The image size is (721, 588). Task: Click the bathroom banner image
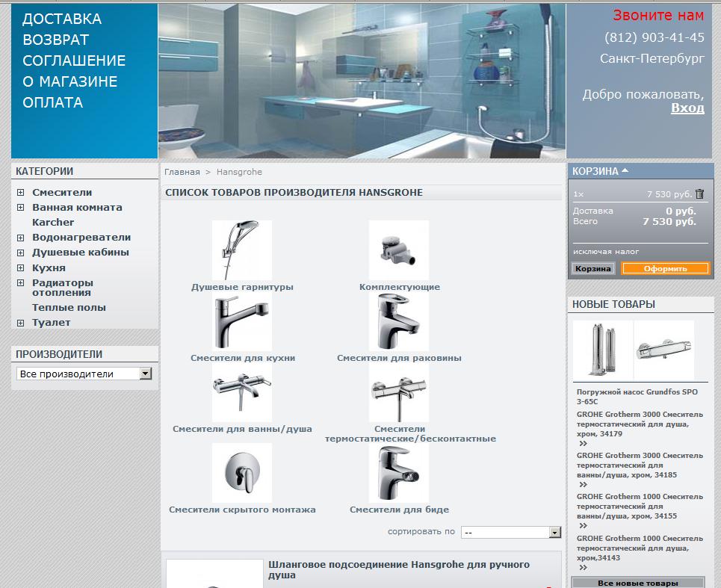pyautogui.click(x=362, y=81)
